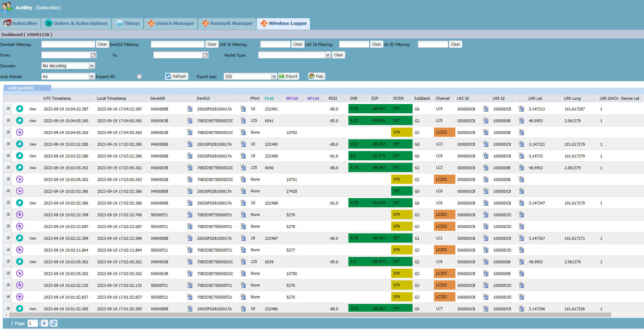This screenshot has width=644, height=331.
Task: Click the uplink arrow icon in first packet row
Action: (20, 109)
